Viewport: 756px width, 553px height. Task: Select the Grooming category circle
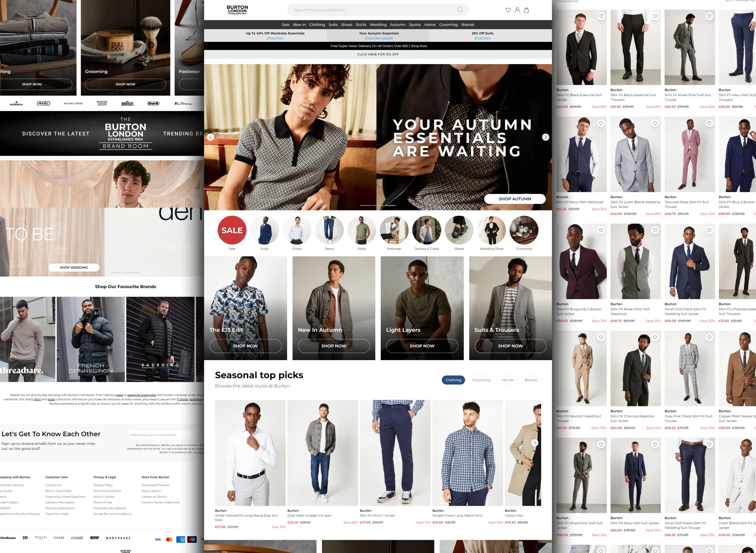coord(524,230)
